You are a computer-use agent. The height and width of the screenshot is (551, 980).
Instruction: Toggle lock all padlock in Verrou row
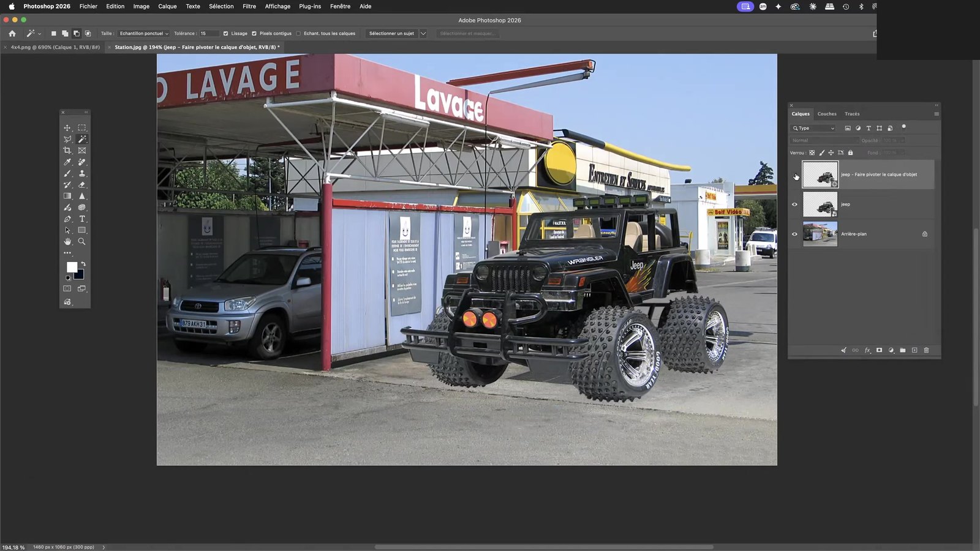tap(850, 153)
